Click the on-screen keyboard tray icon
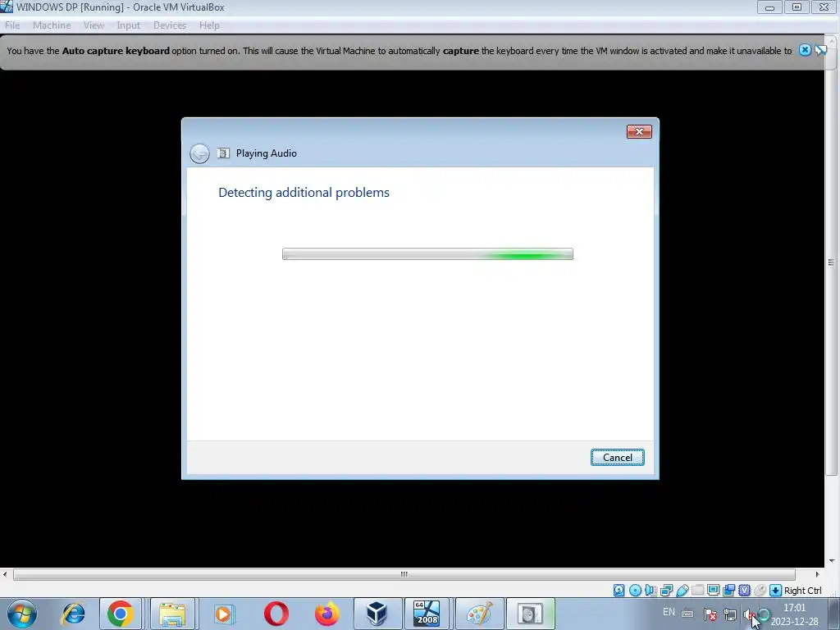 click(687, 614)
